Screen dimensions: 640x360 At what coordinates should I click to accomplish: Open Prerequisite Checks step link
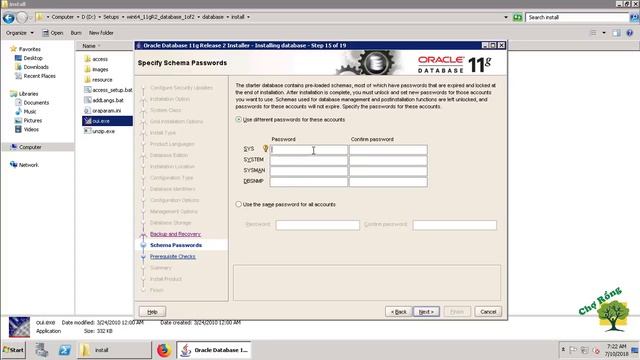[173, 257]
